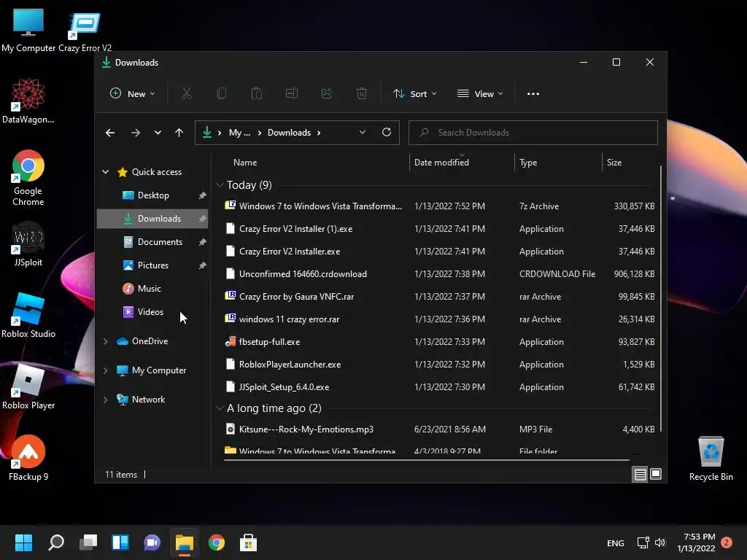Switch to large thumbnails view icon
The image size is (747, 560).
(x=656, y=474)
